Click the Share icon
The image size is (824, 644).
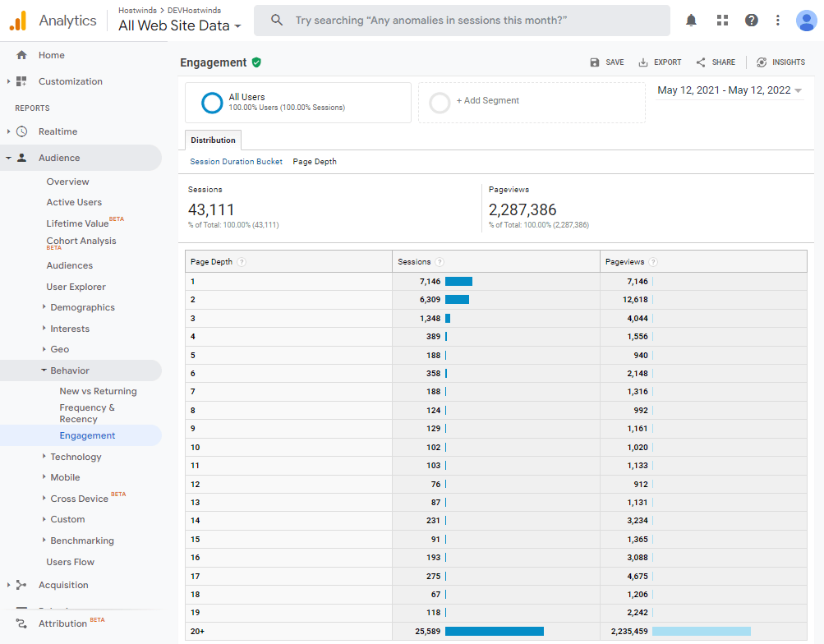(x=701, y=62)
